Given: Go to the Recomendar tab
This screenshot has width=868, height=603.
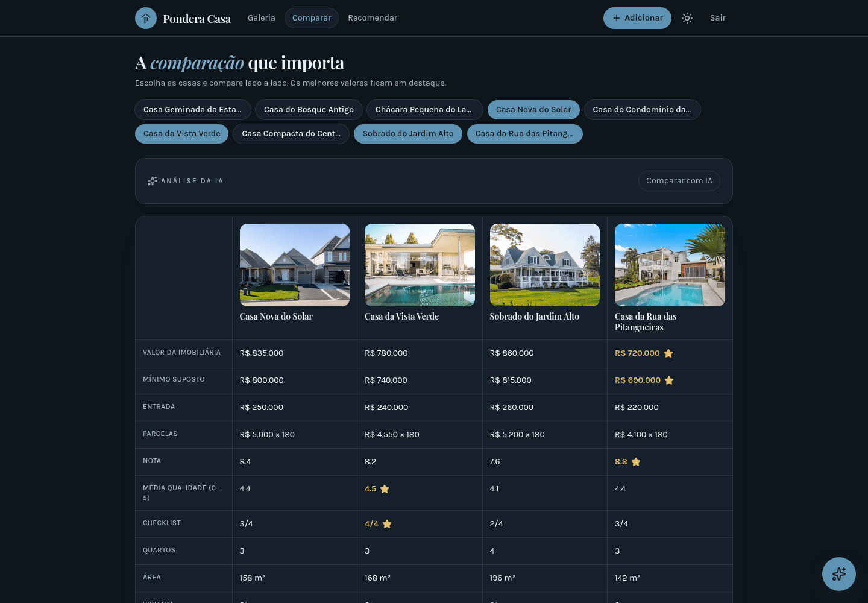Looking at the screenshot, I should click(373, 18).
